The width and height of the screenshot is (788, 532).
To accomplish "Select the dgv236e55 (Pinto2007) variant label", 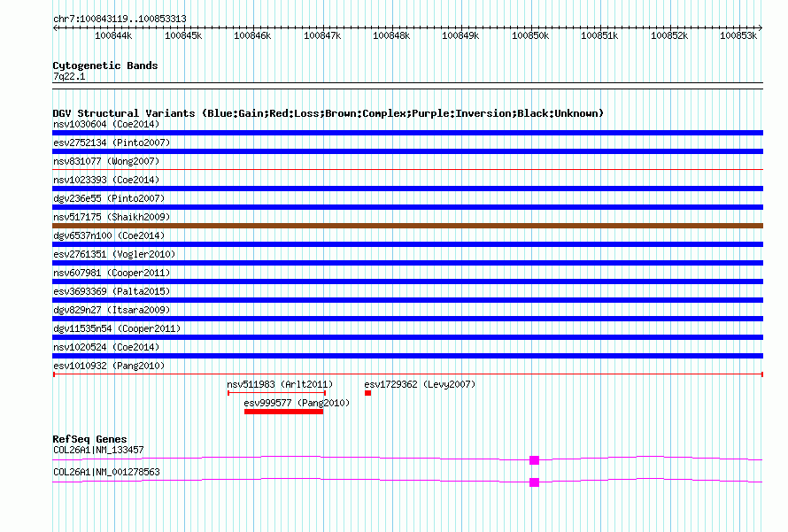I will coord(108,198).
